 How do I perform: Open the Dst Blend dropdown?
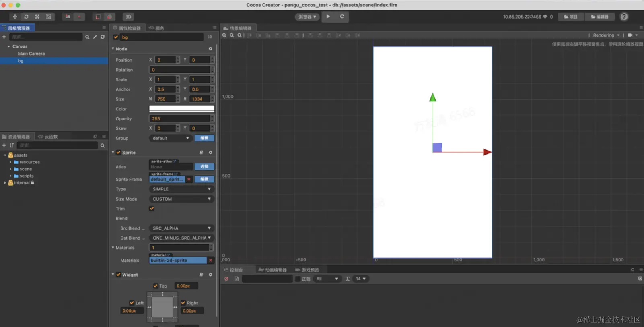coord(181,238)
